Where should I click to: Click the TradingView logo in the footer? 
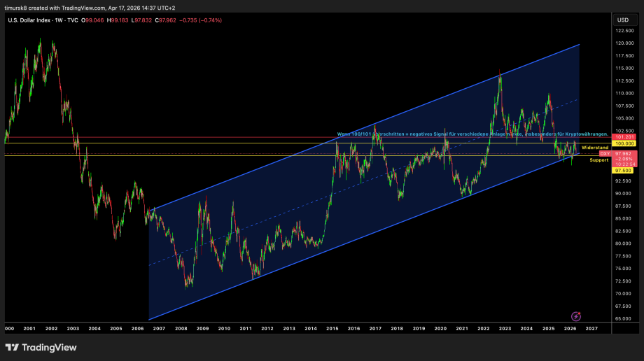pyautogui.click(x=41, y=348)
